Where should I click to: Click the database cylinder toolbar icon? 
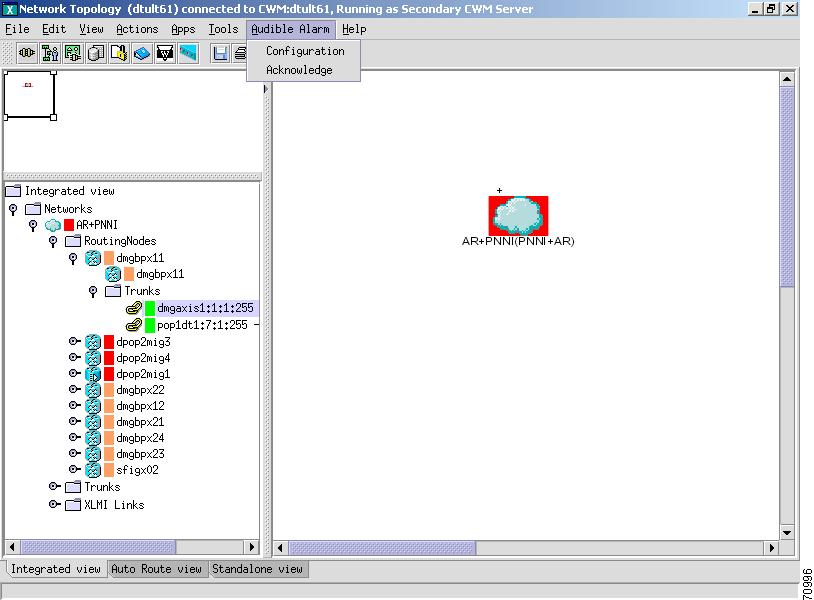(96, 53)
